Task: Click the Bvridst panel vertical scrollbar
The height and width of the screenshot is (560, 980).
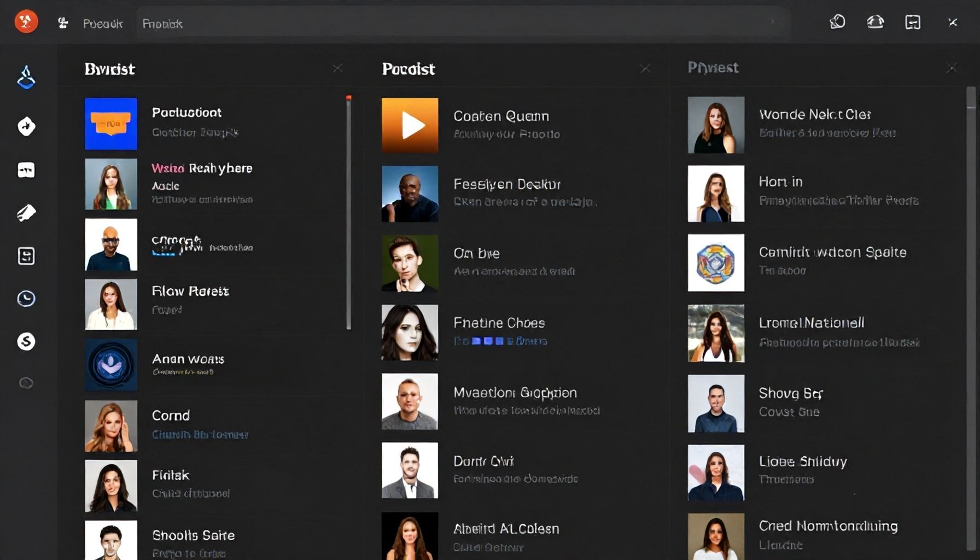Action: [348, 213]
